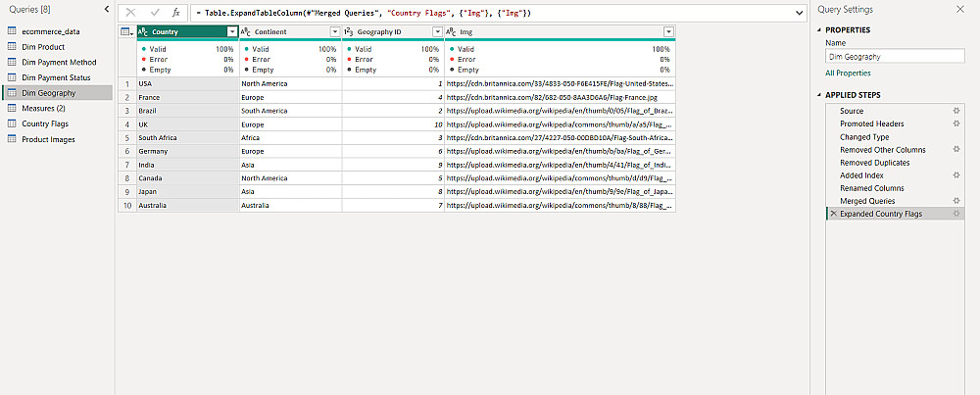
Task: Click the query Name input field
Action: (x=894, y=57)
